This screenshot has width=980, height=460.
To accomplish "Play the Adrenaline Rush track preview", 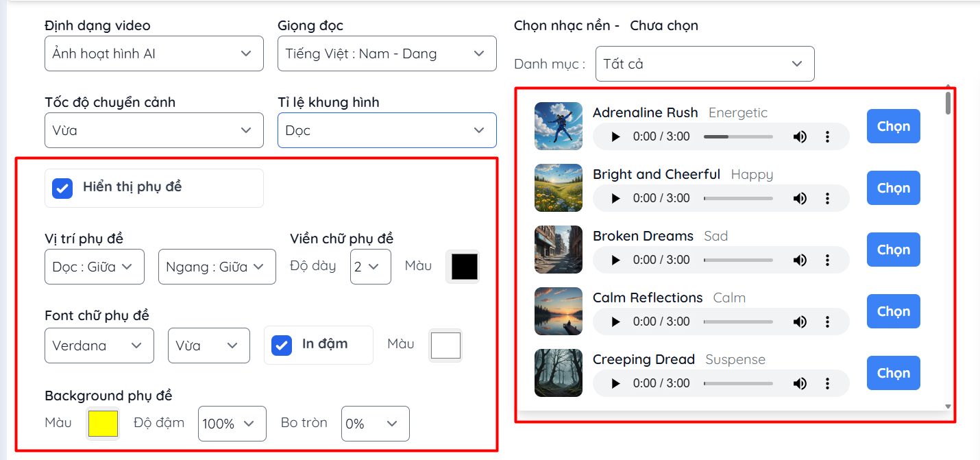I will click(x=615, y=136).
